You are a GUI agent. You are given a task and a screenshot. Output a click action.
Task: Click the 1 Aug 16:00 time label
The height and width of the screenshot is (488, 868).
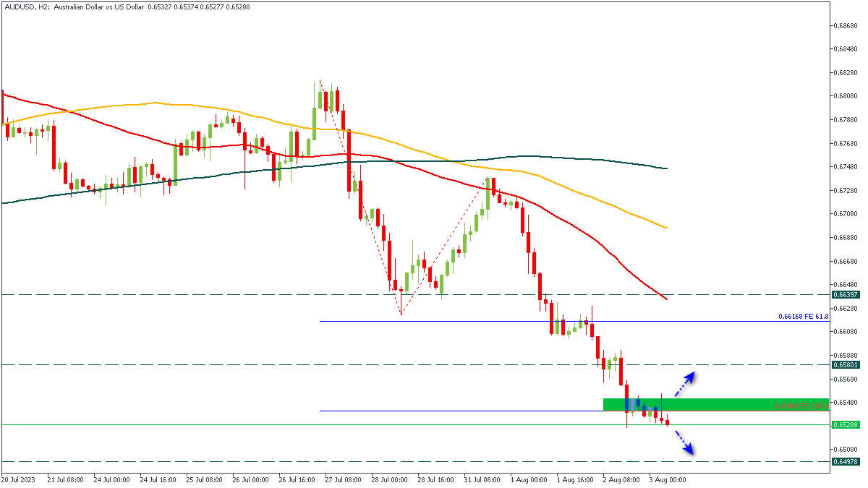pyautogui.click(x=574, y=479)
